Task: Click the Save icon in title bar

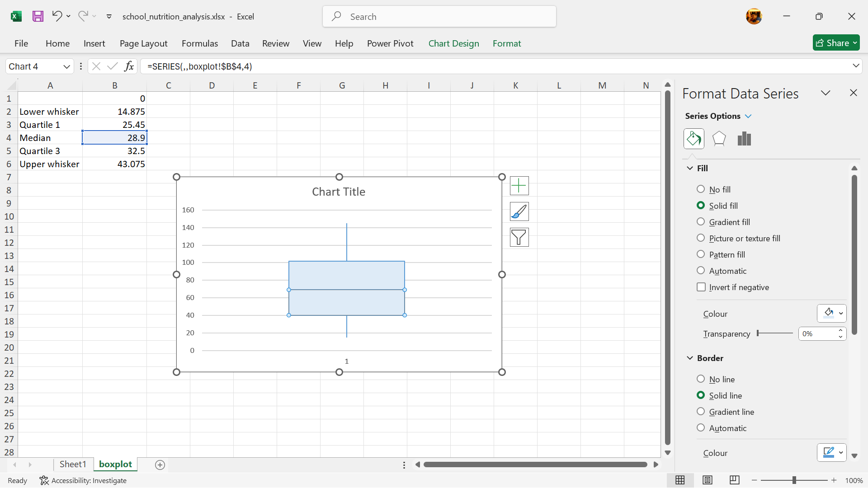Action: pos(38,17)
